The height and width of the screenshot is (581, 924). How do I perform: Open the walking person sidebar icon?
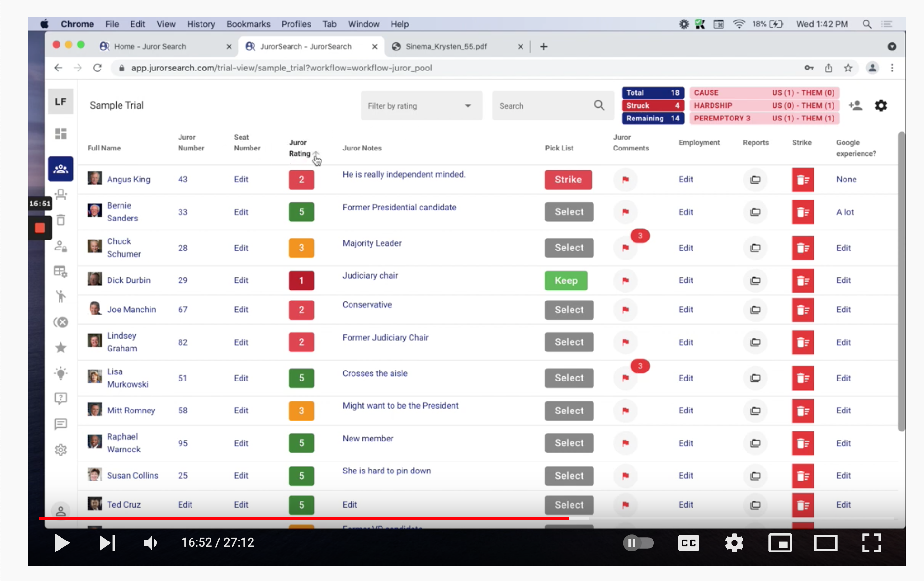pos(60,297)
